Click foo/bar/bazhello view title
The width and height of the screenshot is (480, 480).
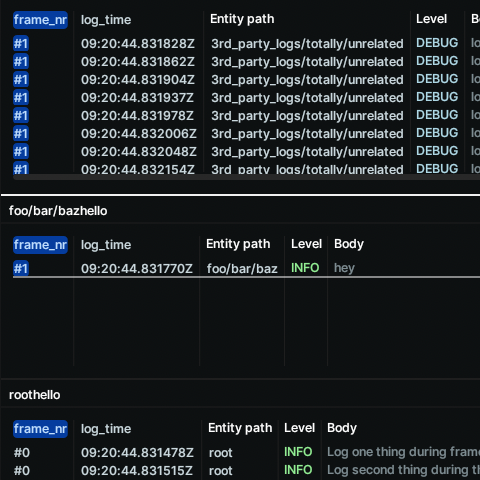[x=58, y=211]
